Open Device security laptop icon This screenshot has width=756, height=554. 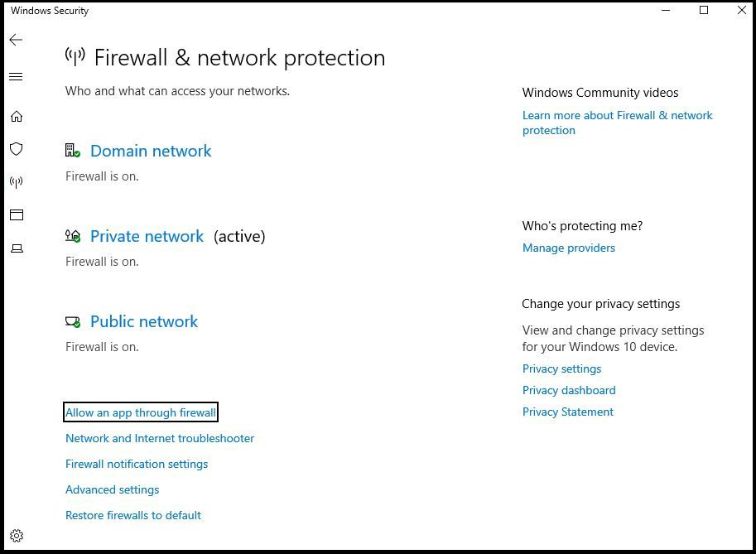point(17,248)
